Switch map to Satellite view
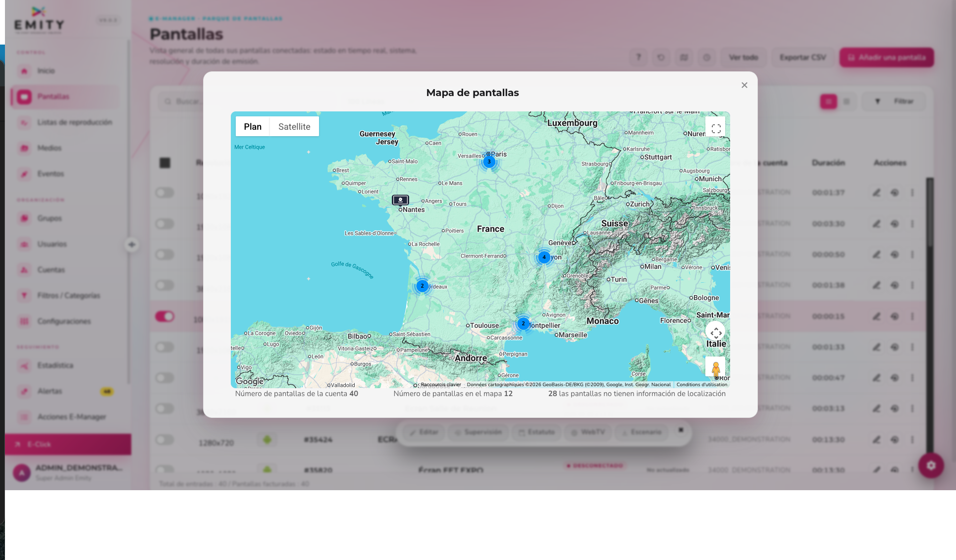956x560 pixels. pos(294,127)
